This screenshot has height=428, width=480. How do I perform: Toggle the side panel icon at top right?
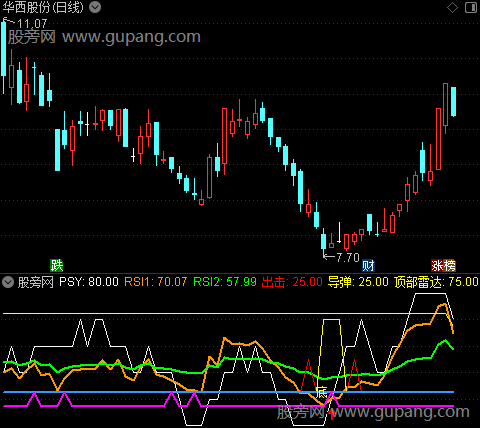click(x=471, y=7)
